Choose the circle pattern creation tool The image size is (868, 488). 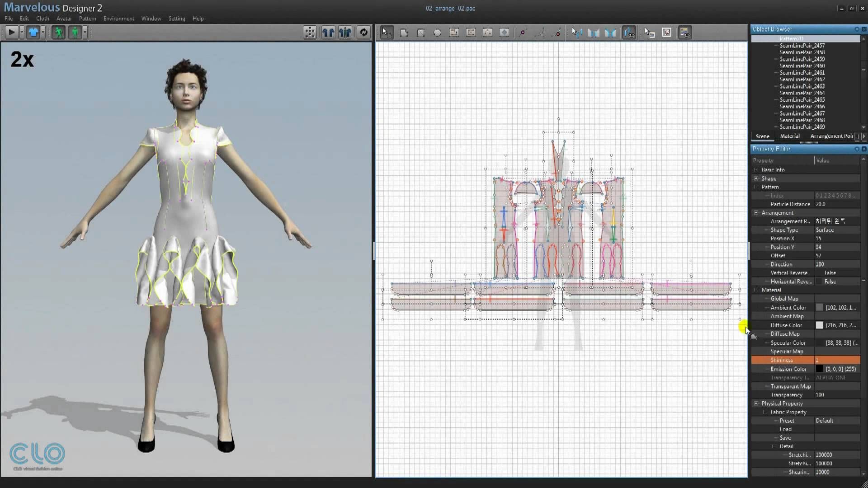(437, 33)
